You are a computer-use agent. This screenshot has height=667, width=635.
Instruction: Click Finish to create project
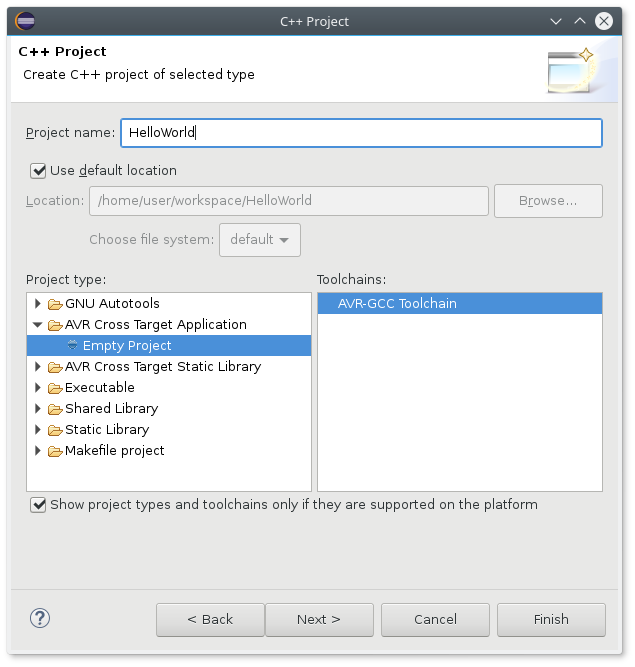[551, 620]
